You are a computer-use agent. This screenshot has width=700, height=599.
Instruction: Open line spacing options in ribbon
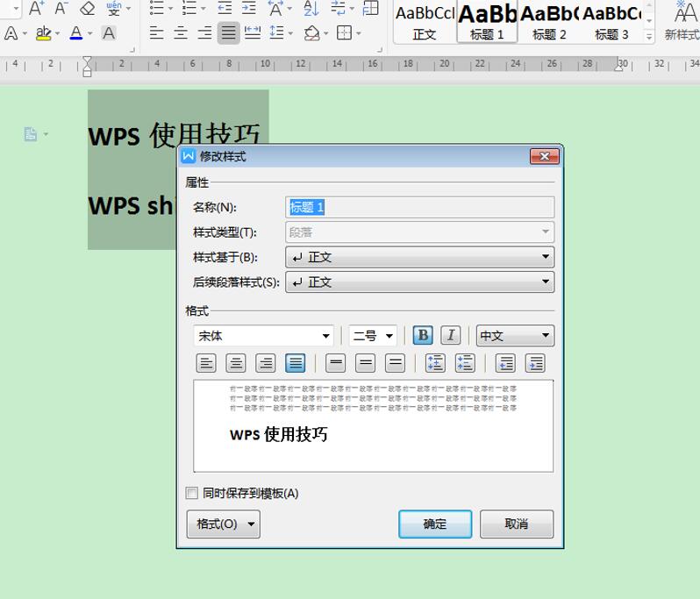277,33
